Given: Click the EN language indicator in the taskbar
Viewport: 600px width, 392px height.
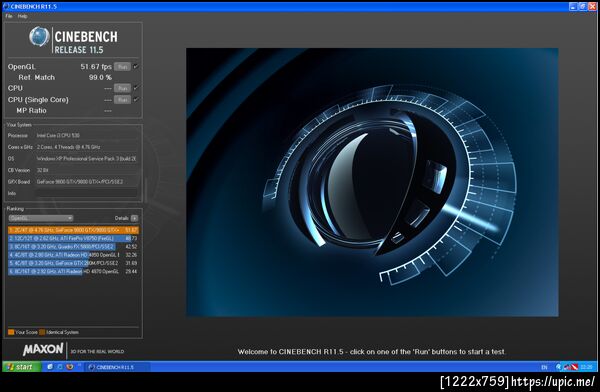Looking at the screenshot, I should (x=544, y=367).
